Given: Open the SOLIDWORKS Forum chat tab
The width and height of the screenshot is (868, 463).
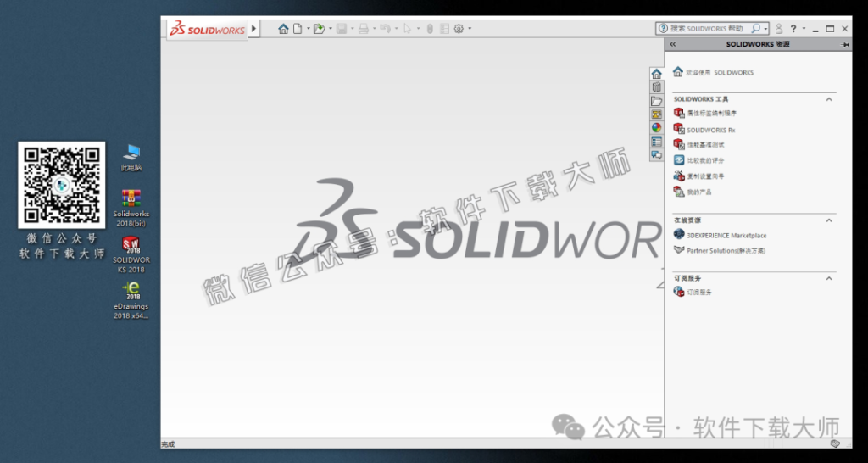Looking at the screenshot, I should click(x=657, y=154).
